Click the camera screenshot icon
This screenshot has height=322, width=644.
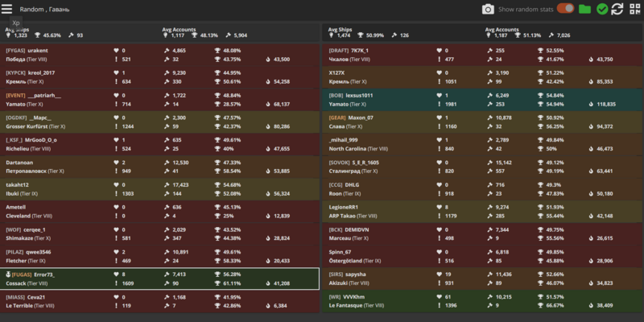487,9
